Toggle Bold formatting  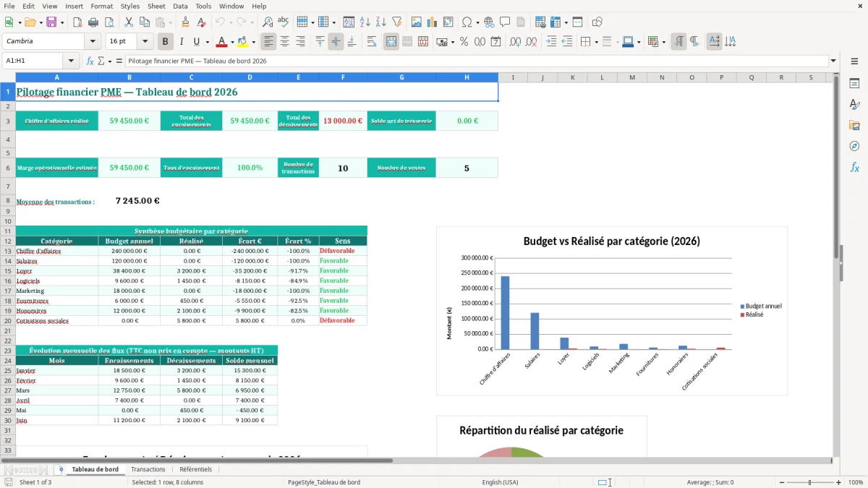[166, 42]
